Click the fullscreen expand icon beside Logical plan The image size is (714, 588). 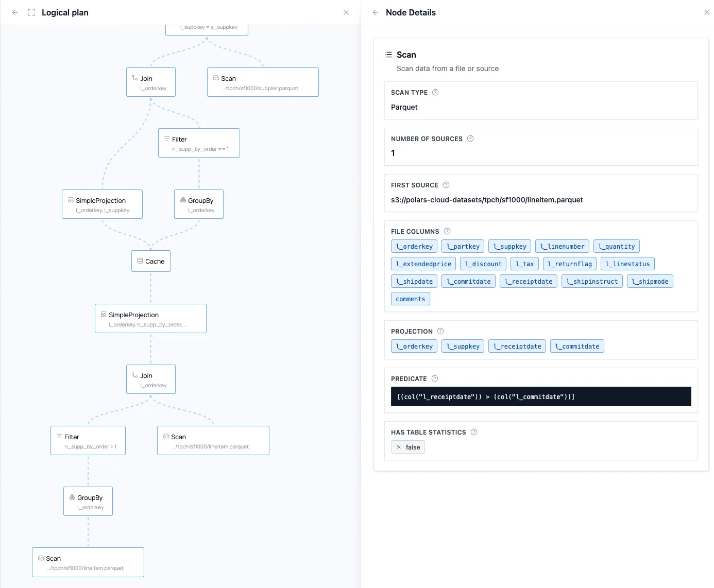[x=31, y=12]
